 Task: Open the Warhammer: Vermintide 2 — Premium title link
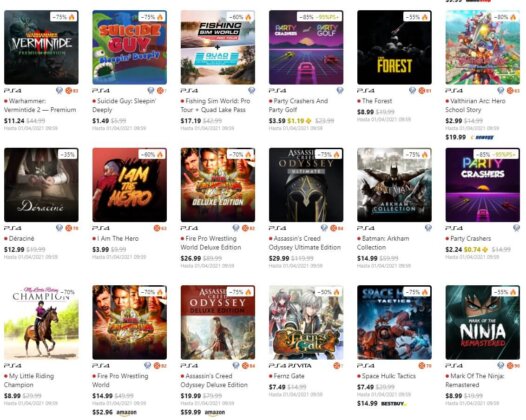(40, 105)
